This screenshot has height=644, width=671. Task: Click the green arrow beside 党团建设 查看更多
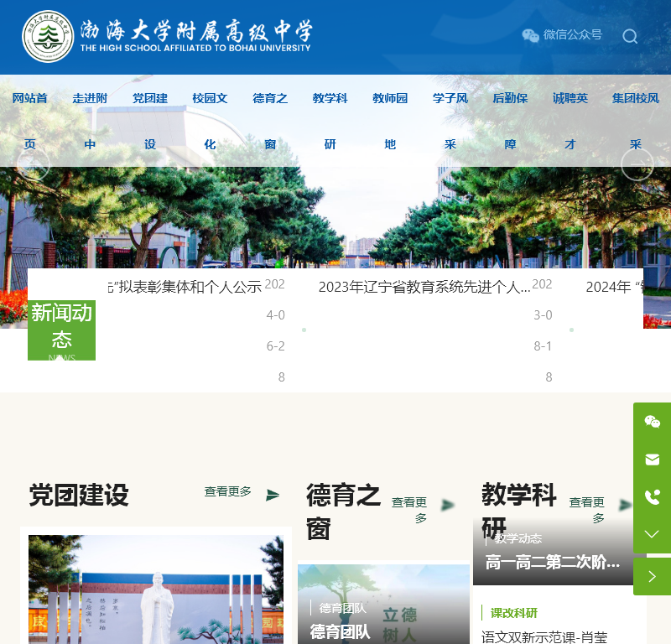point(272,495)
